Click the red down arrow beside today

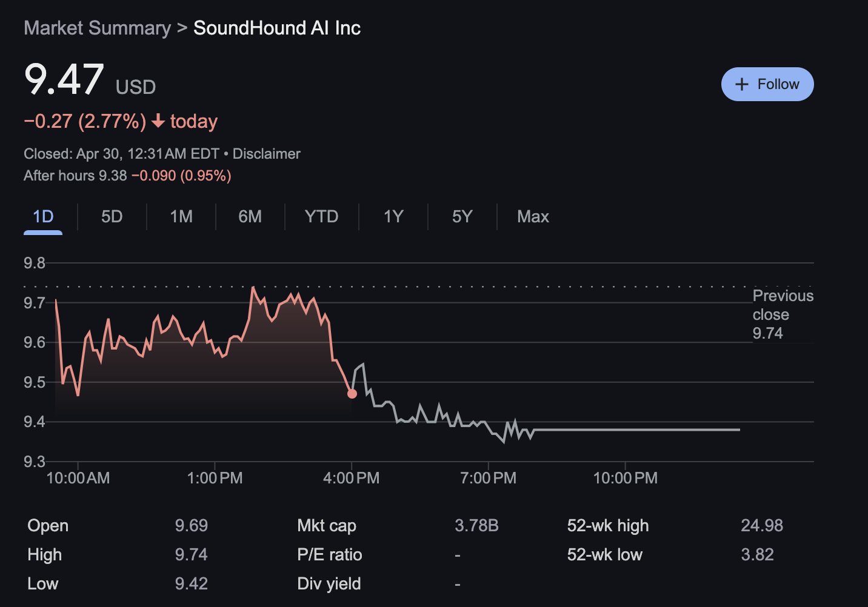(158, 121)
